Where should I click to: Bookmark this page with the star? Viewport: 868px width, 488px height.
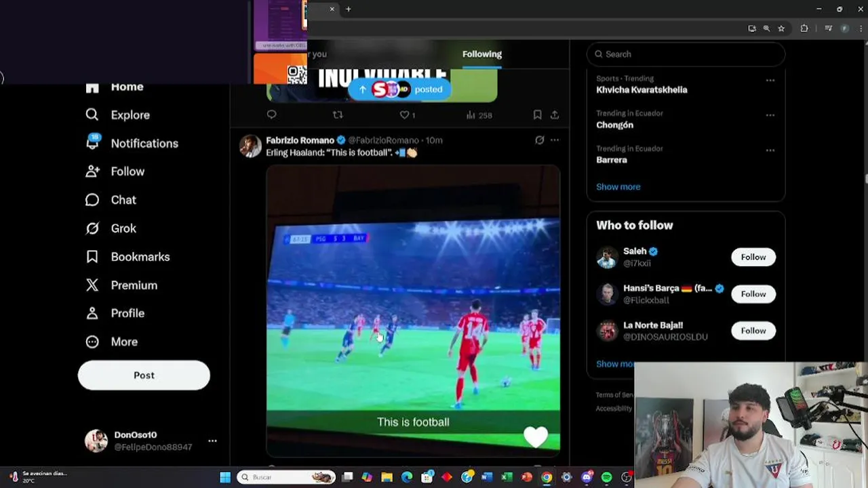[x=781, y=28]
